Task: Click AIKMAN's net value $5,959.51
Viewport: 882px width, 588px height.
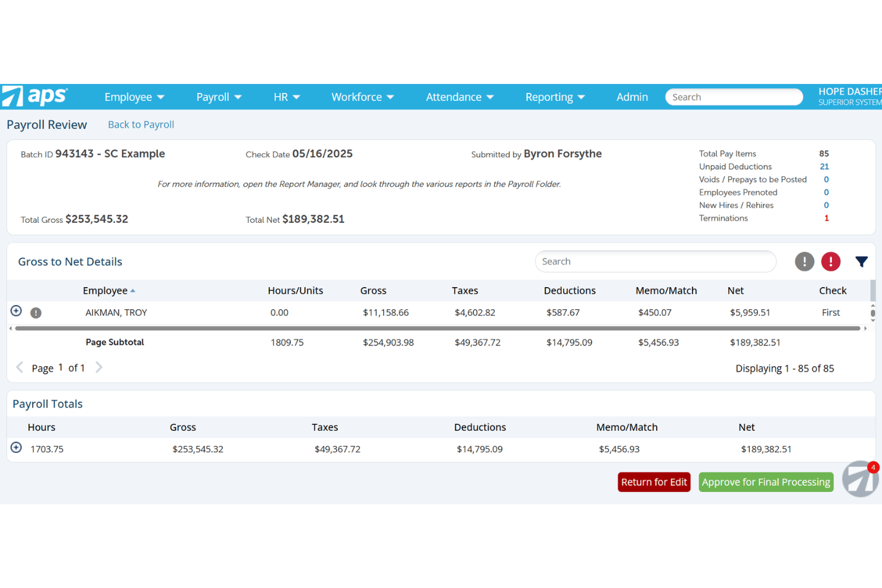Action: [750, 313]
